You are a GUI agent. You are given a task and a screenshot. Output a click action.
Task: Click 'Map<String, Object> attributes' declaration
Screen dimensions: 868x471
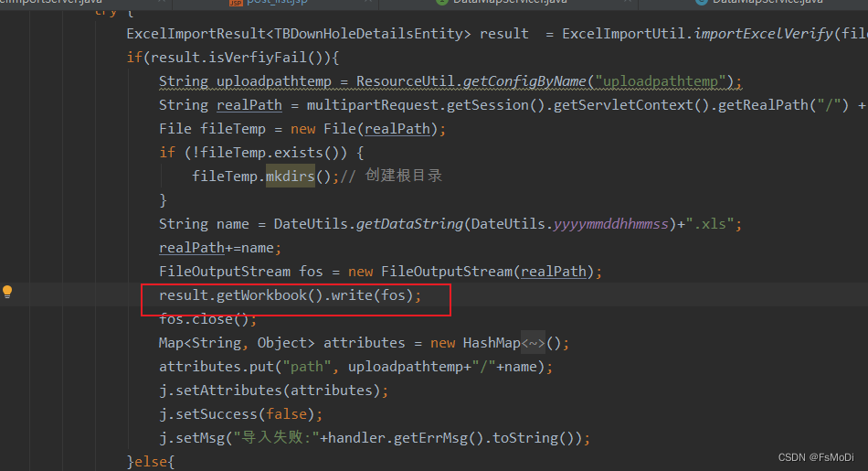(x=281, y=343)
